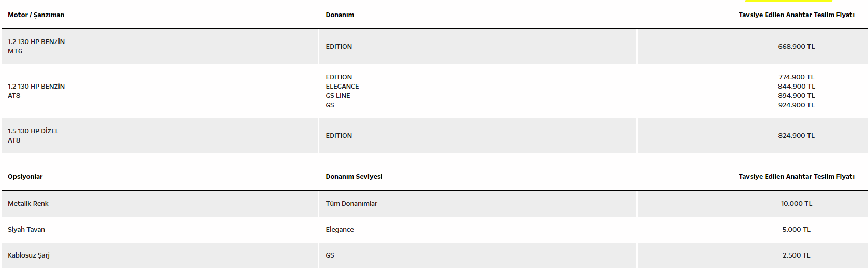The width and height of the screenshot is (868, 270).
Task: Click the 824.900 TL diesel price
Action: 796,136
